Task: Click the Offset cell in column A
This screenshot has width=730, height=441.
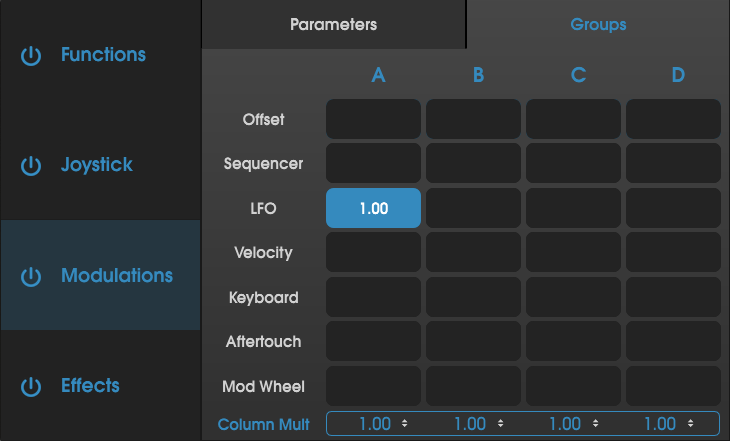Action: coord(373,119)
